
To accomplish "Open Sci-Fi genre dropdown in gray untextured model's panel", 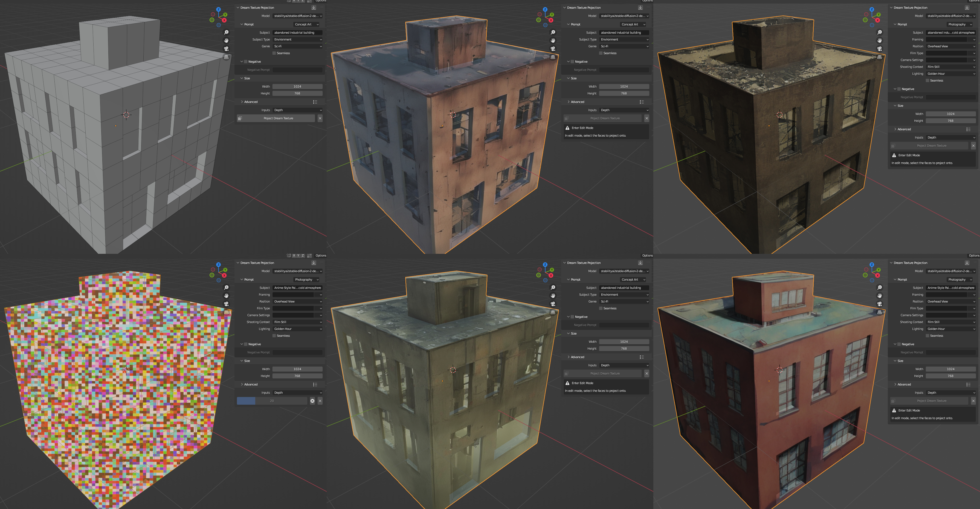I will (x=297, y=47).
